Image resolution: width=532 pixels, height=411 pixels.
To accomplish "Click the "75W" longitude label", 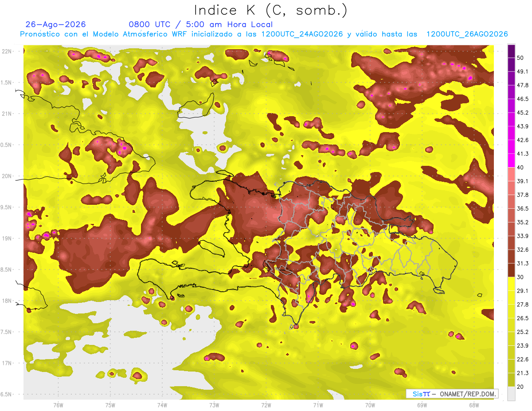I will (110, 405).
